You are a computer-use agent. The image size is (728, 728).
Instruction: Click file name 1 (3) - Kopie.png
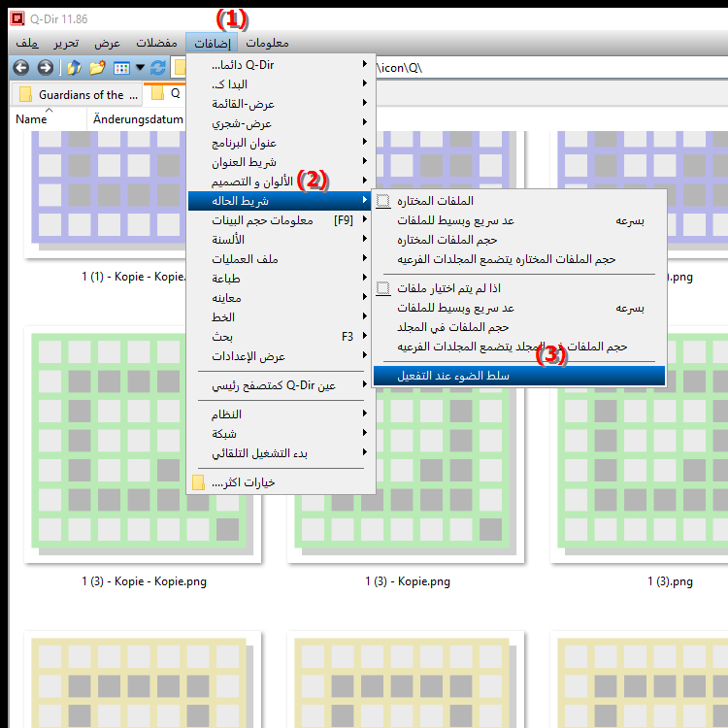tap(408, 581)
